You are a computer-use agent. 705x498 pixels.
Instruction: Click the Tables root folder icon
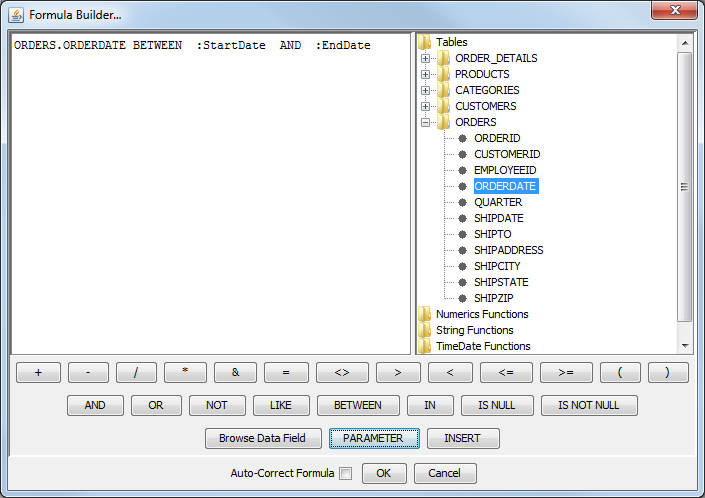point(425,42)
